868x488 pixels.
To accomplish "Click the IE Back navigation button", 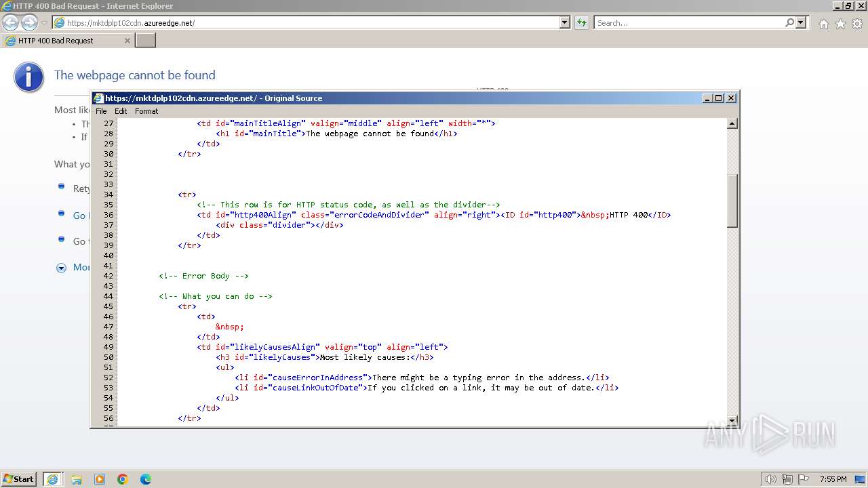I will point(11,23).
